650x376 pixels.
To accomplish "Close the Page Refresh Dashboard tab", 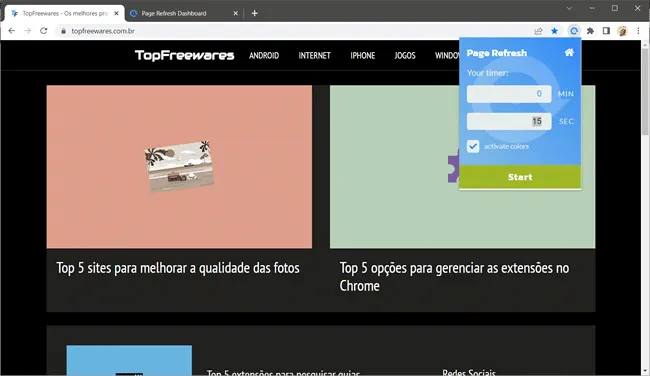I will 235,13.
